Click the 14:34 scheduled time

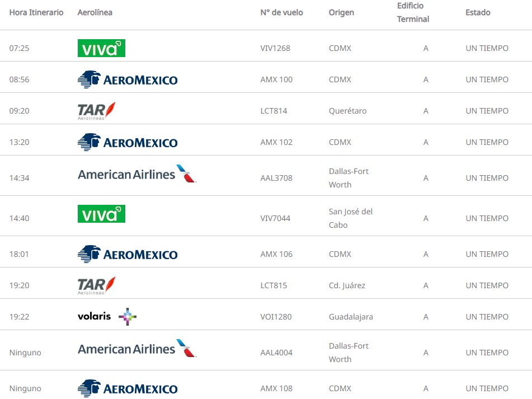pos(19,178)
